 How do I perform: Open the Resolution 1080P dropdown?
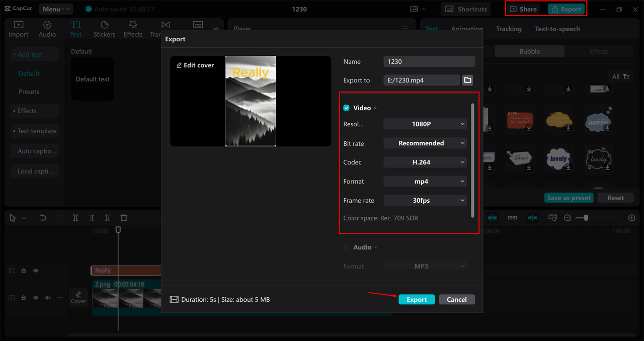click(x=425, y=124)
